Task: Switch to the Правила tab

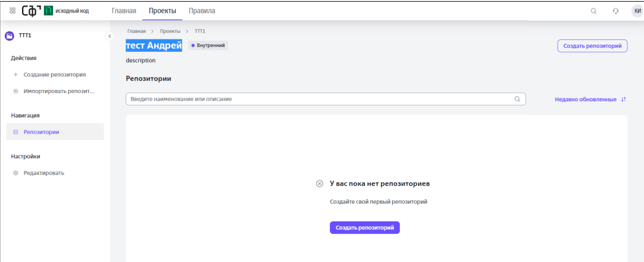Action: tap(202, 11)
